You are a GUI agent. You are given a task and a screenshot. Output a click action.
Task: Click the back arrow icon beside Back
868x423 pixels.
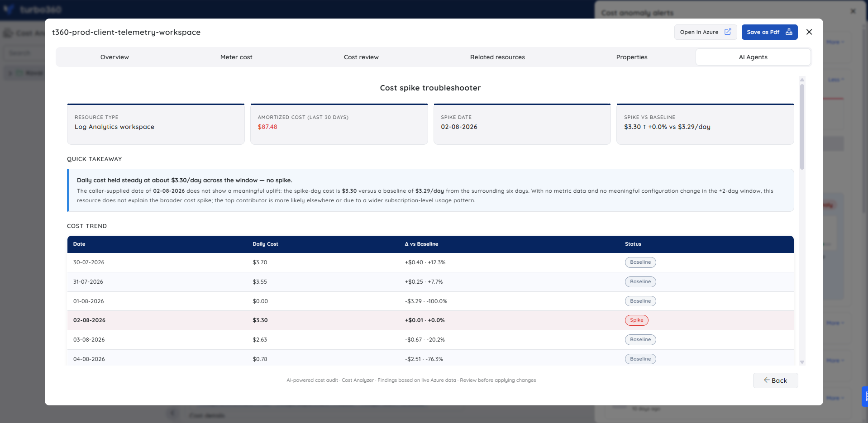(x=767, y=380)
